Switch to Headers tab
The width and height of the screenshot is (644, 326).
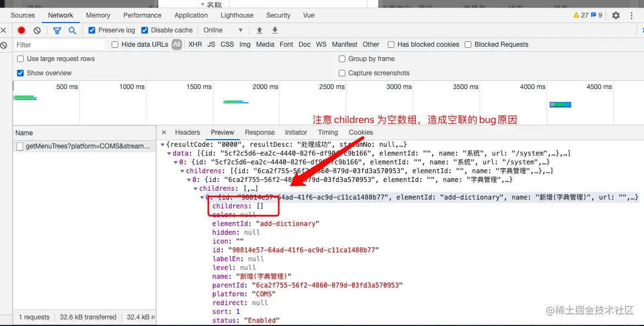188,132
